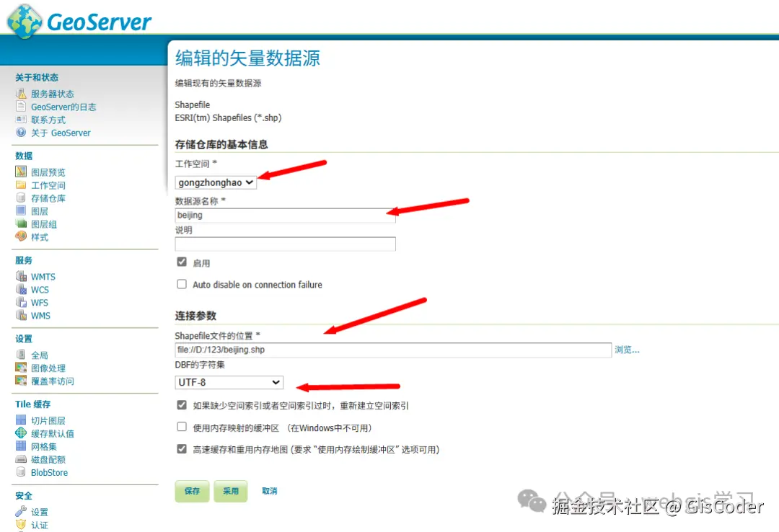Open the WFS sidebar link
The image size is (779, 532).
(x=39, y=303)
